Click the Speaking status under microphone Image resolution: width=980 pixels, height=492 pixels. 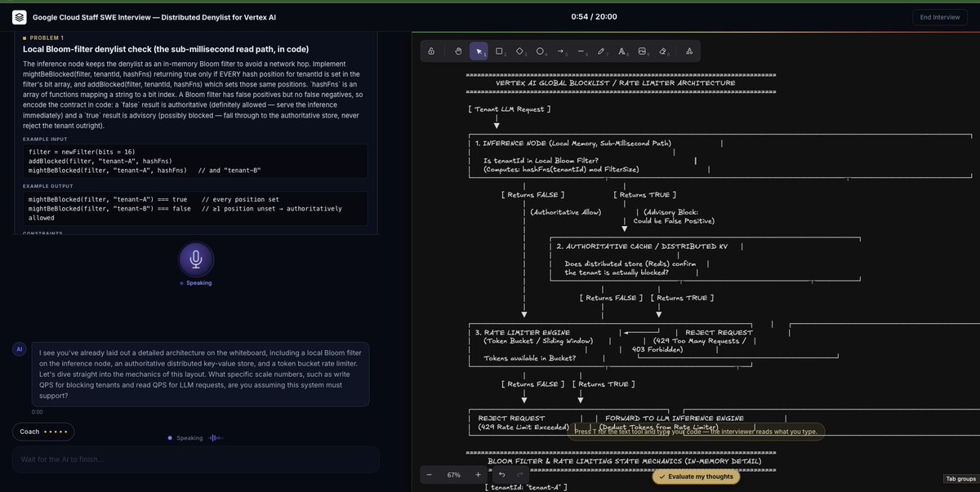[x=196, y=283]
